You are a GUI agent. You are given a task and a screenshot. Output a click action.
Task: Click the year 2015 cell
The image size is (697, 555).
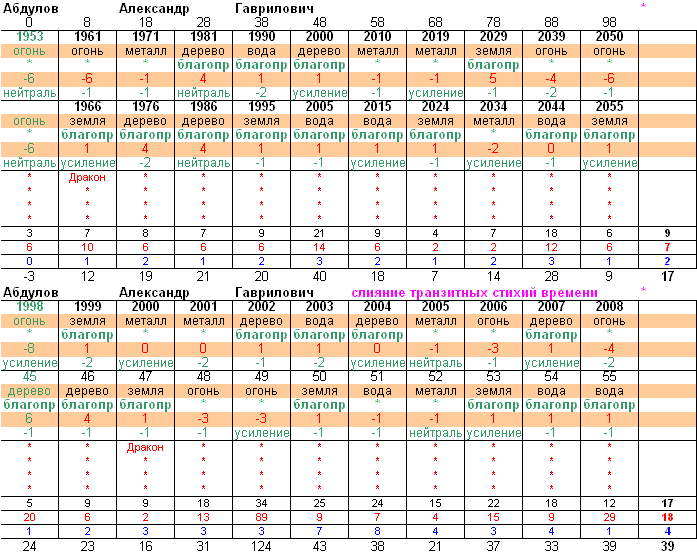click(x=377, y=107)
